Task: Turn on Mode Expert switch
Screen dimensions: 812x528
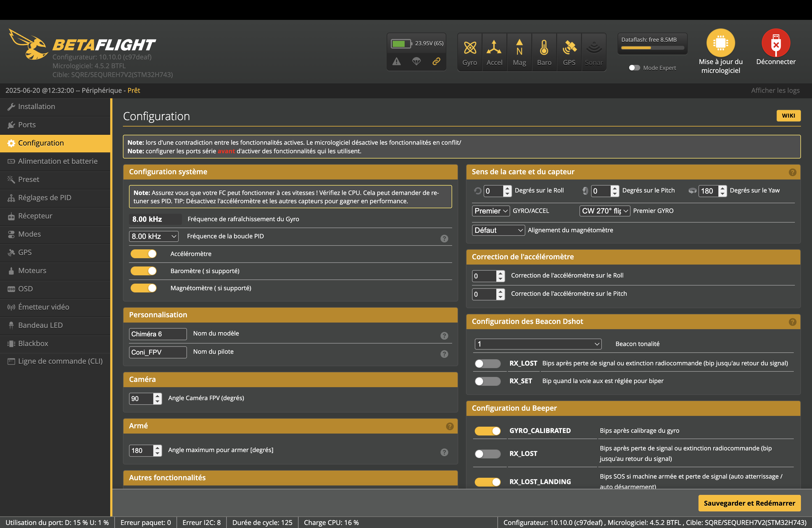Action: tap(634, 68)
